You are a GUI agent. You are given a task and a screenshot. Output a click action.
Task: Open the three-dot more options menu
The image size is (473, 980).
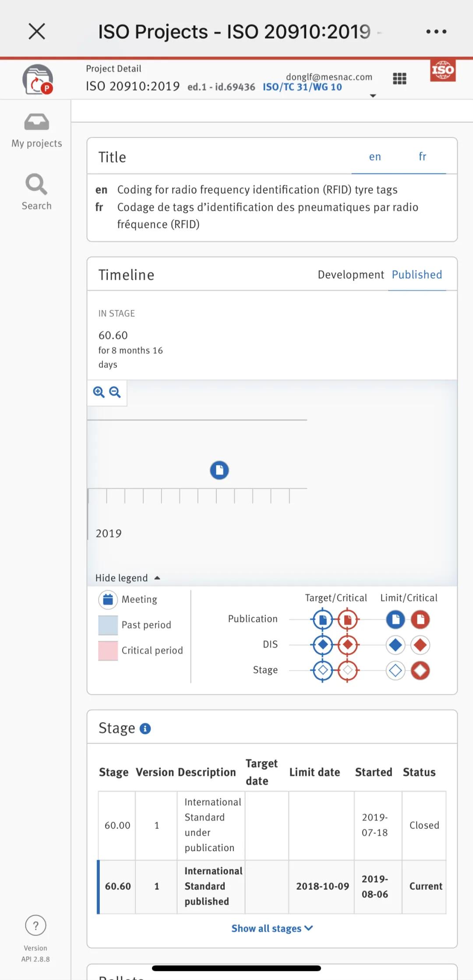click(436, 32)
